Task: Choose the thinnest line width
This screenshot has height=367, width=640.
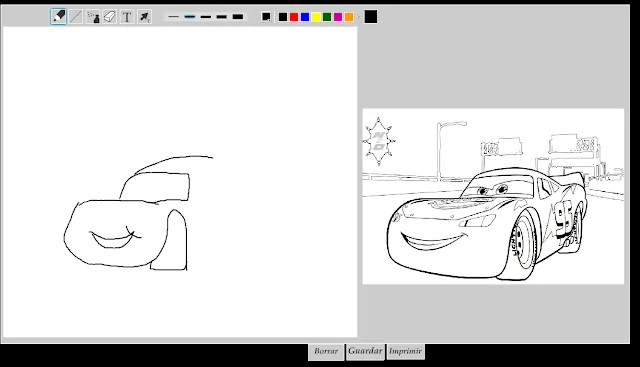Action: (173, 17)
